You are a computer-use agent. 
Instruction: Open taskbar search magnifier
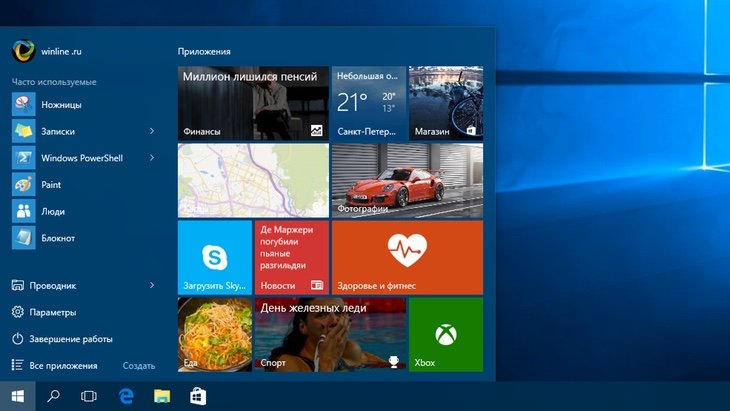53,396
